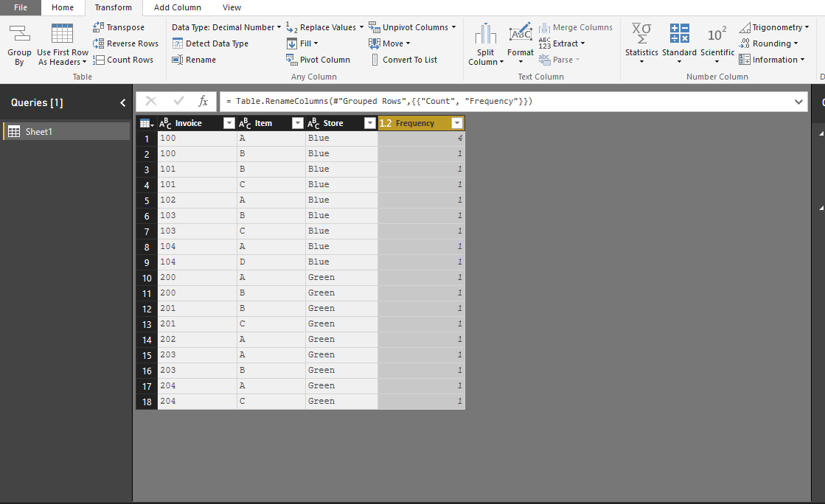
Task: Click the Transpose table button
Action: [119, 27]
